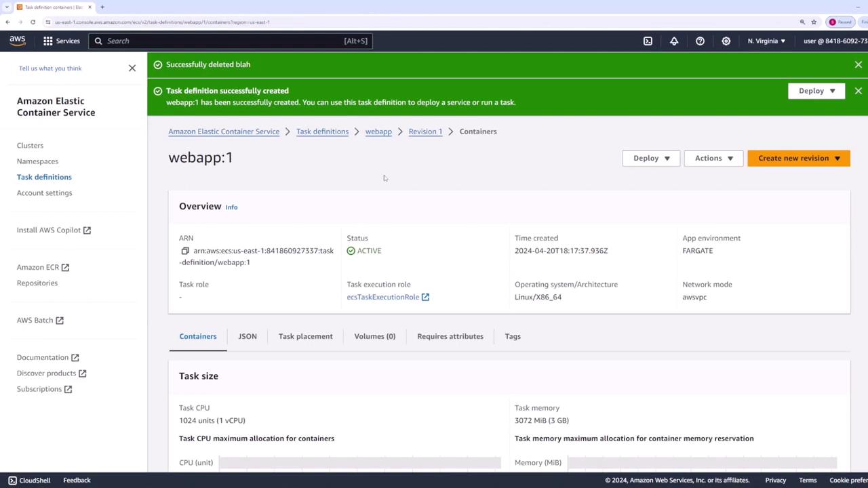The width and height of the screenshot is (868, 488).
Task: Expand the Deploy dropdown in the green banner
Action: (x=816, y=91)
